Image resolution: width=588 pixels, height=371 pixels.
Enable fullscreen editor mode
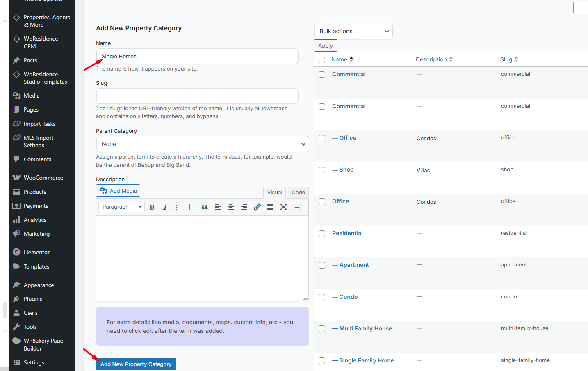(283, 207)
